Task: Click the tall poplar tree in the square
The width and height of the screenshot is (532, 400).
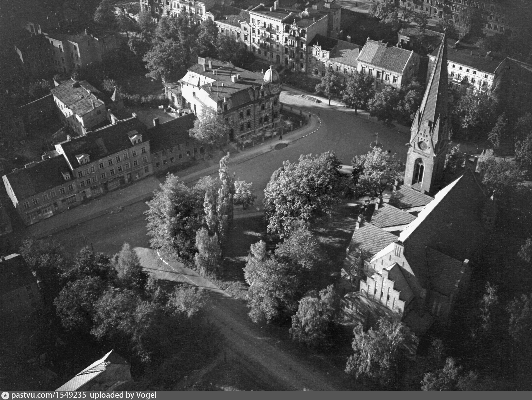Action: [223, 190]
